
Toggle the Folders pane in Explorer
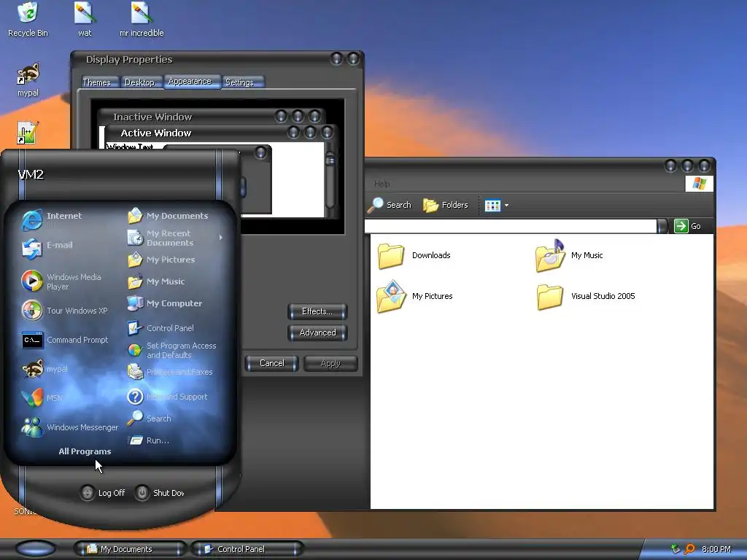446,205
